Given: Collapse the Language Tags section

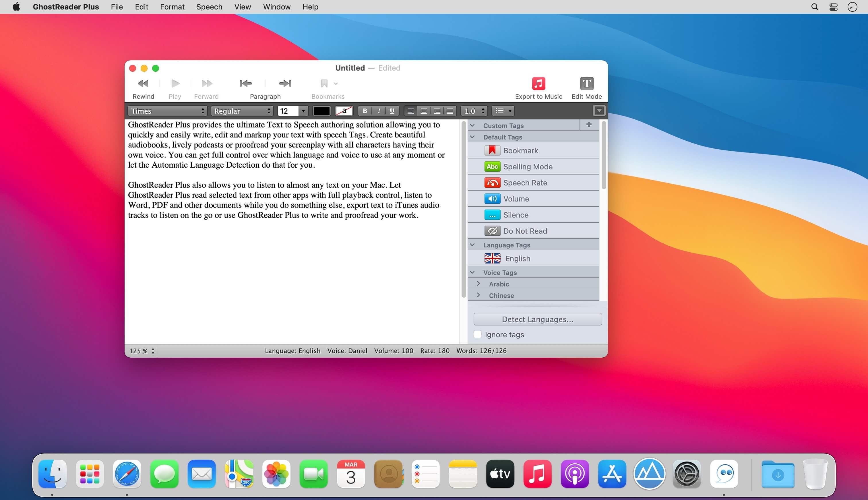Looking at the screenshot, I should 472,245.
